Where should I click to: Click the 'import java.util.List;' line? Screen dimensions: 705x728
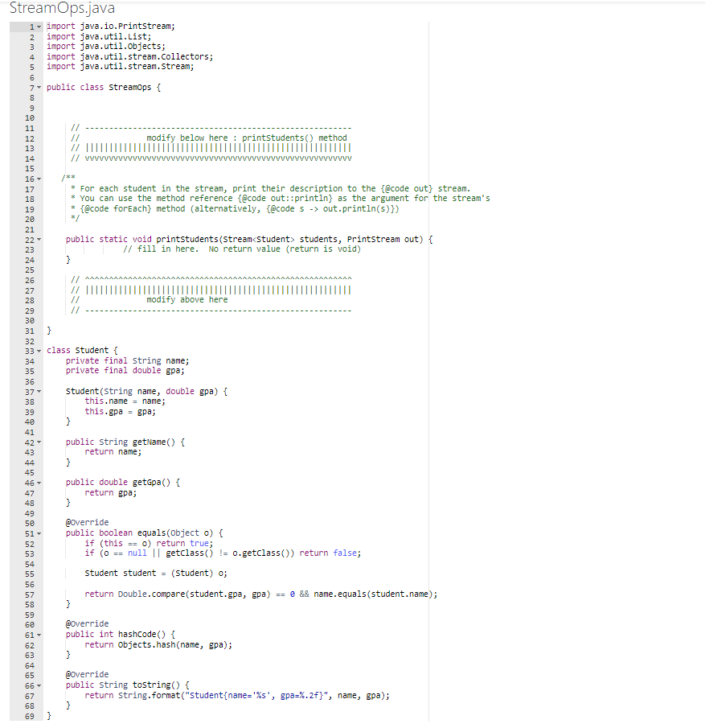[x=99, y=36]
